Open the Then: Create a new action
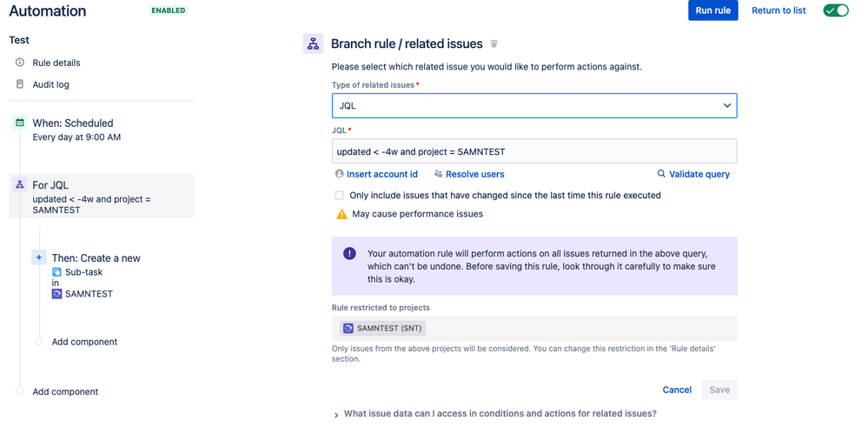 96,258
